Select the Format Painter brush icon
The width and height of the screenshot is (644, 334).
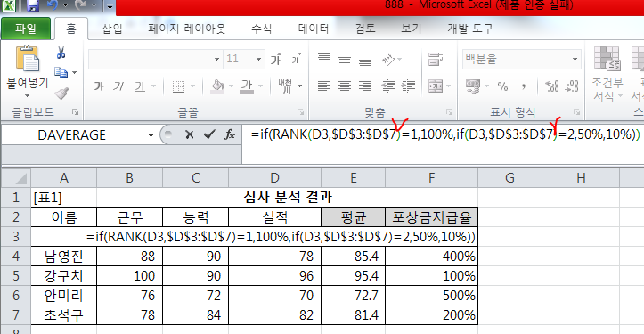[x=61, y=93]
